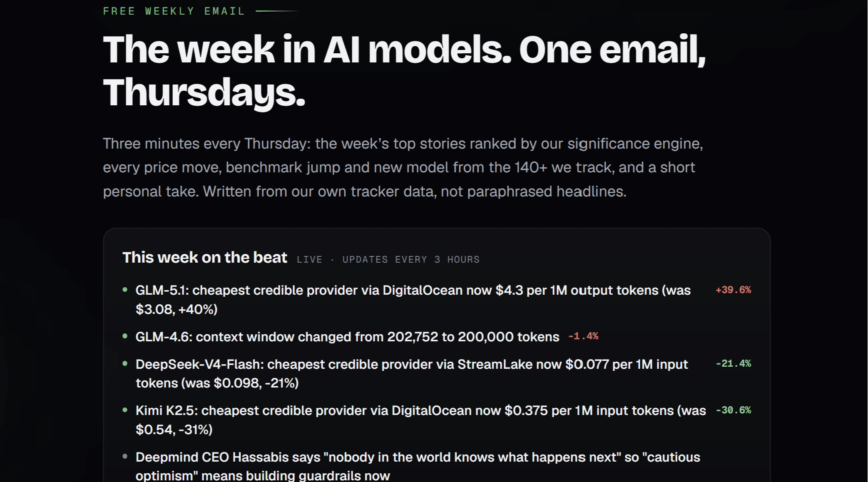
Task: Click the LIVE updates every 3 hours label
Action: pos(388,260)
